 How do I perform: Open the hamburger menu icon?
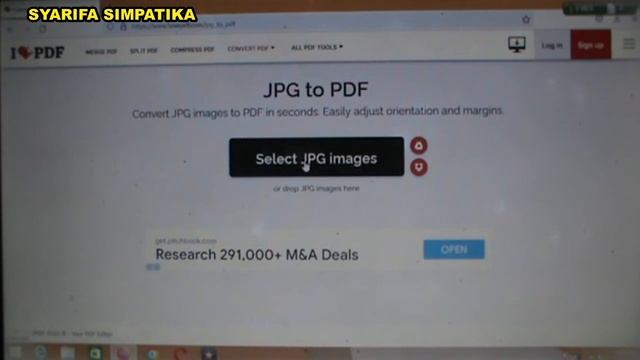click(629, 44)
